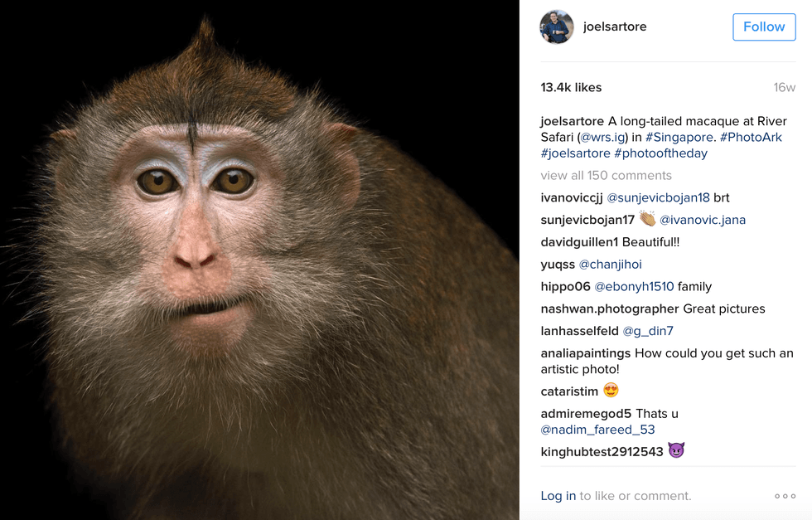Click the #photooftheday hashtag
The height and width of the screenshot is (520, 812).
coord(660,153)
